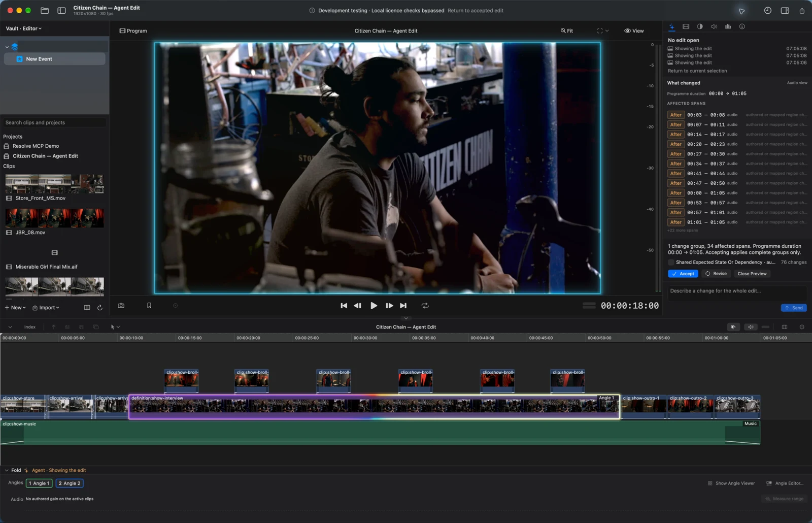Open the Resolve MCP Demo project
The height and width of the screenshot is (523, 812).
coord(36,146)
